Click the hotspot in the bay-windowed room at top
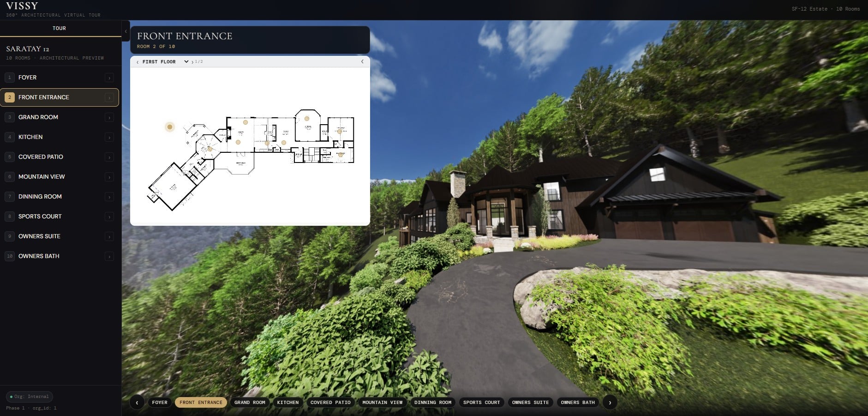This screenshot has height=416, width=868. tap(307, 119)
